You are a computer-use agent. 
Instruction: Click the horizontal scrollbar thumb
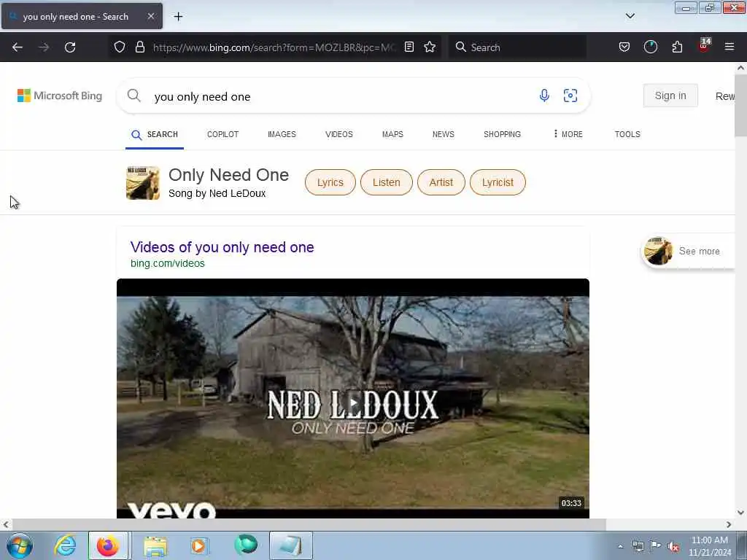pos(309,524)
